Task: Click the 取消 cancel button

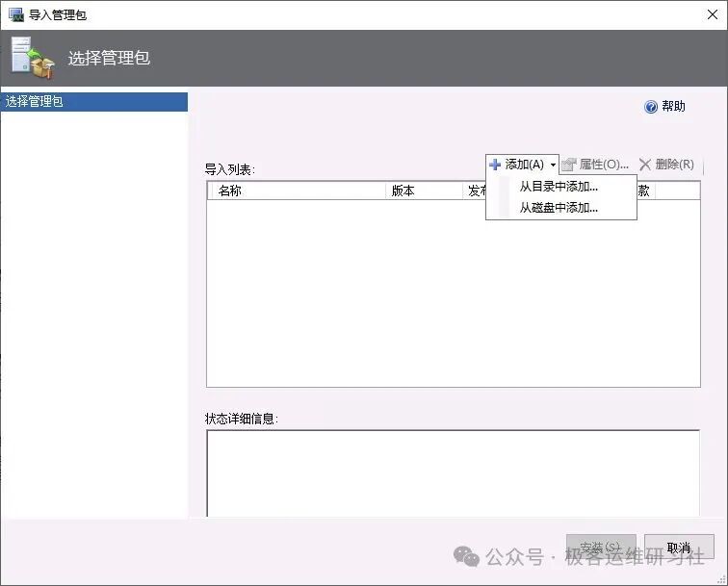Action: point(679,547)
